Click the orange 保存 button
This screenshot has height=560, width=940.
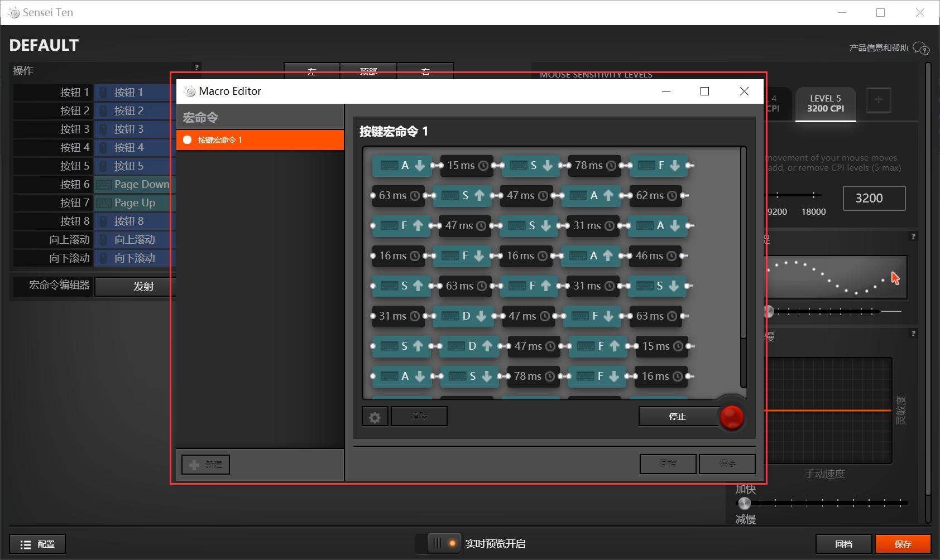(x=903, y=543)
